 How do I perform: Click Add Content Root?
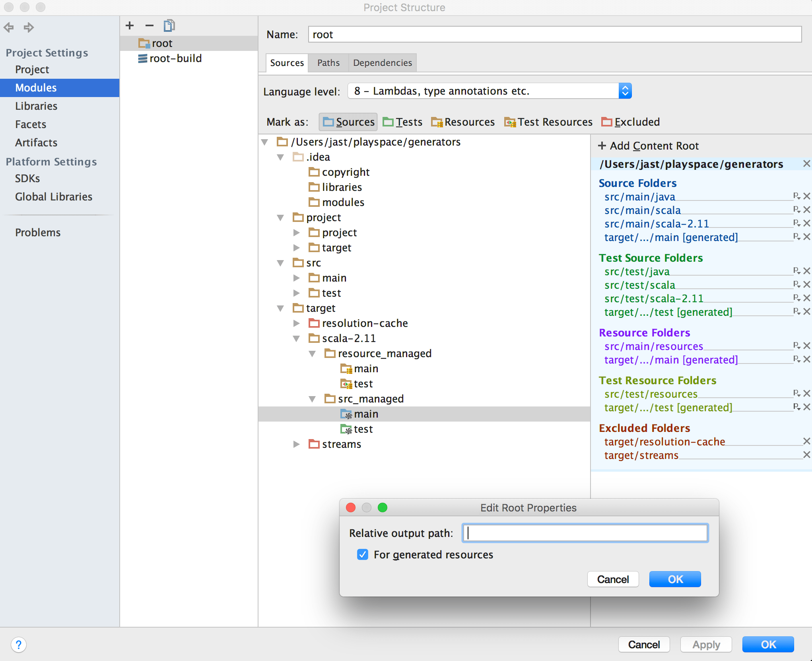(x=648, y=146)
